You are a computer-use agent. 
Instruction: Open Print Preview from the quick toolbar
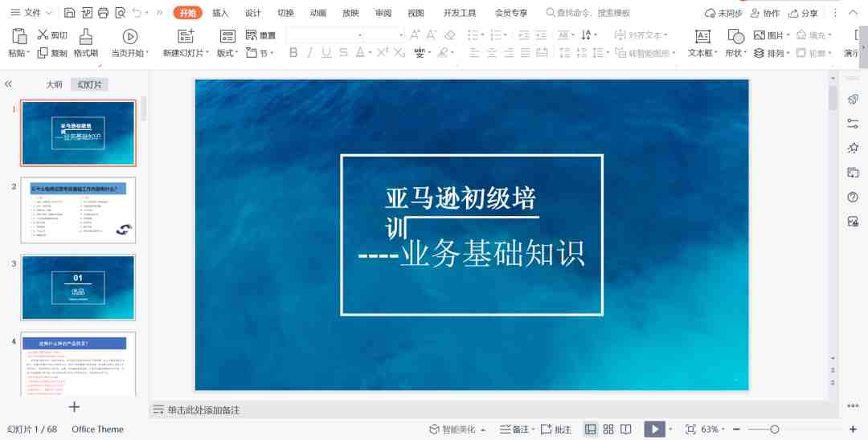click(120, 12)
